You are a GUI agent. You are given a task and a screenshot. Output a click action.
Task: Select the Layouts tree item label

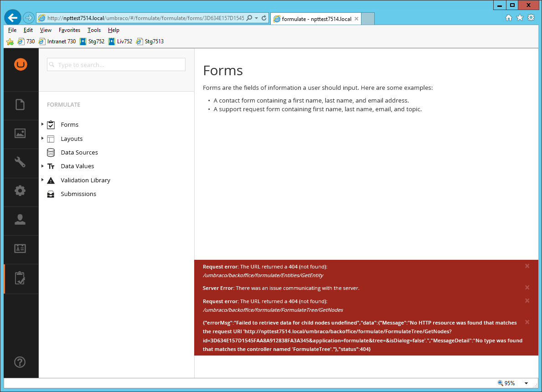tap(72, 139)
